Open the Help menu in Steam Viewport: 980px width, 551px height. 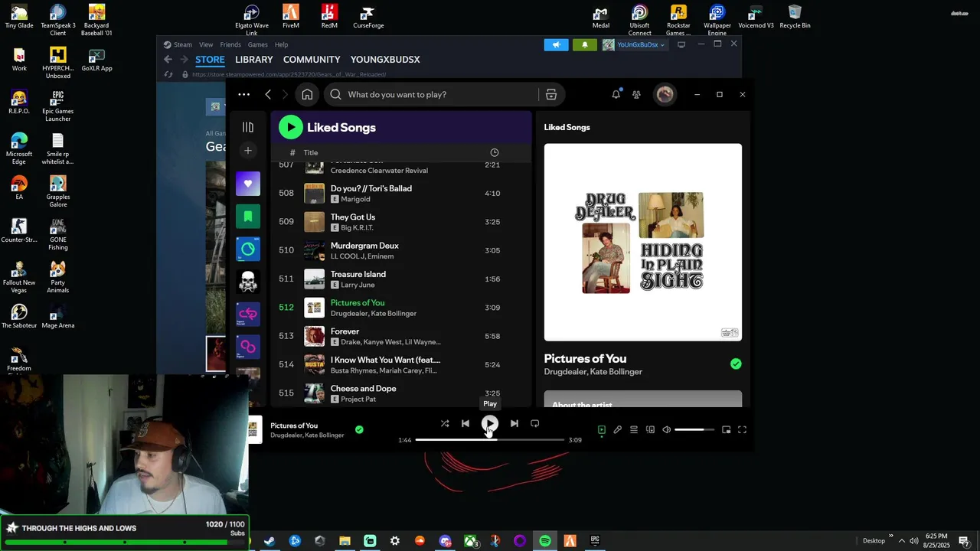click(281, 44)
